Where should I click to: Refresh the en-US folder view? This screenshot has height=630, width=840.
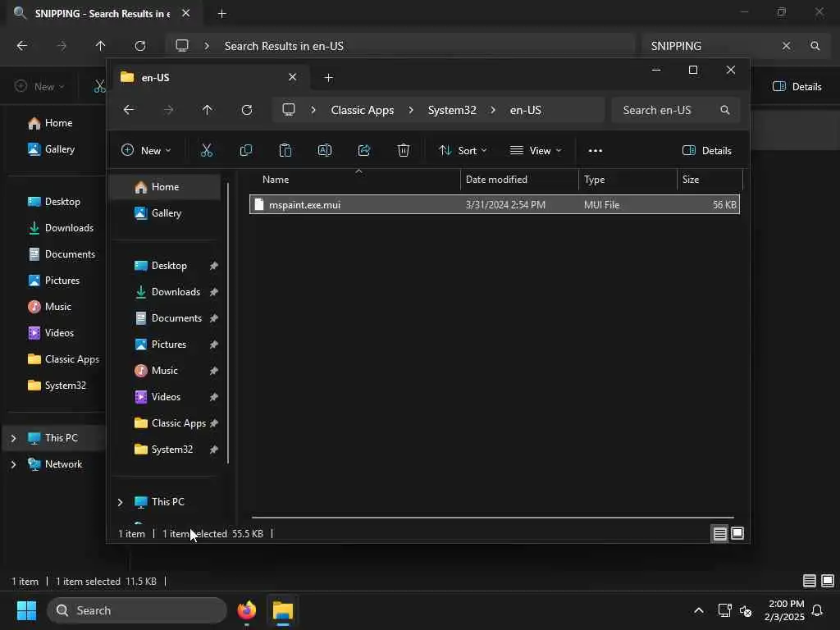[246, 110]
